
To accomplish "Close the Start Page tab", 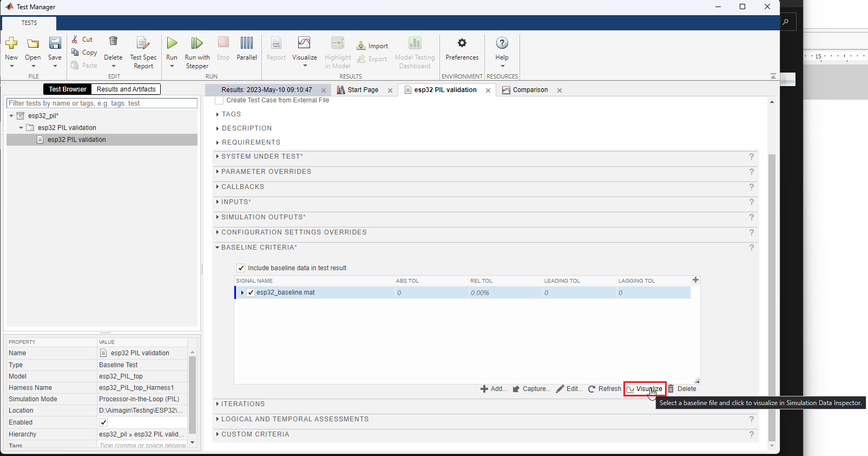I will coord(390,90).
